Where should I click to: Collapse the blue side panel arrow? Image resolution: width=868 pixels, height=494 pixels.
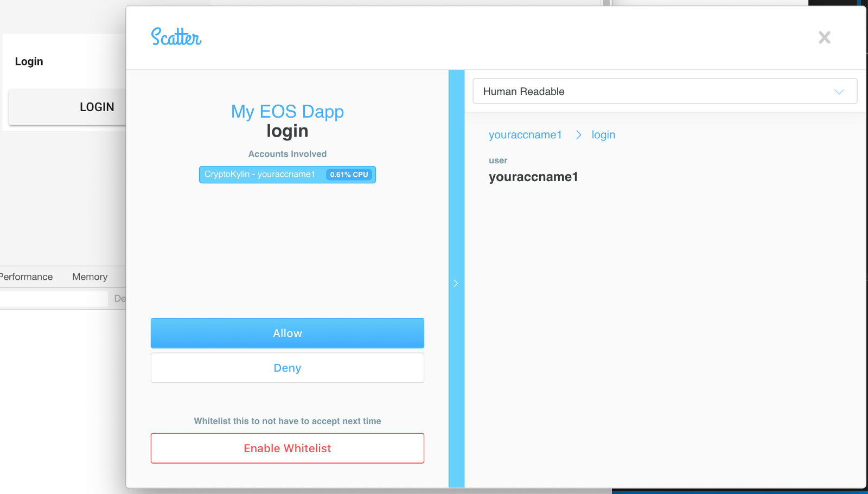456,283
